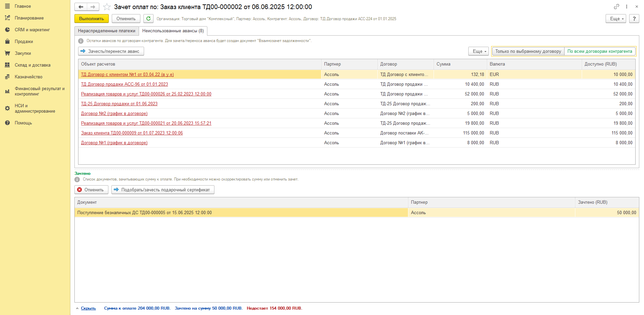Sort by the Объект расчетов column header
The height and width of the screenshot is (315, 644).
200,64
